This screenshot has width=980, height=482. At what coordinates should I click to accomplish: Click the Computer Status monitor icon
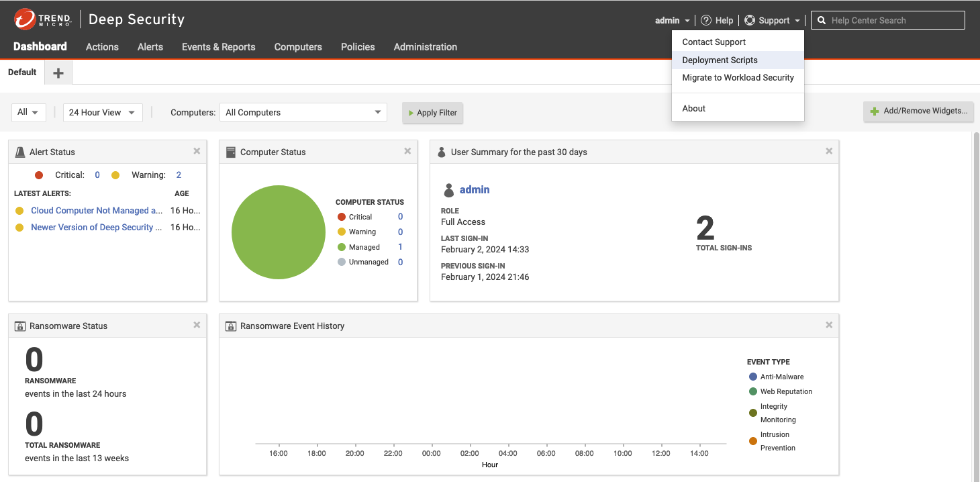pyautogui.click(x=231, y=151)
